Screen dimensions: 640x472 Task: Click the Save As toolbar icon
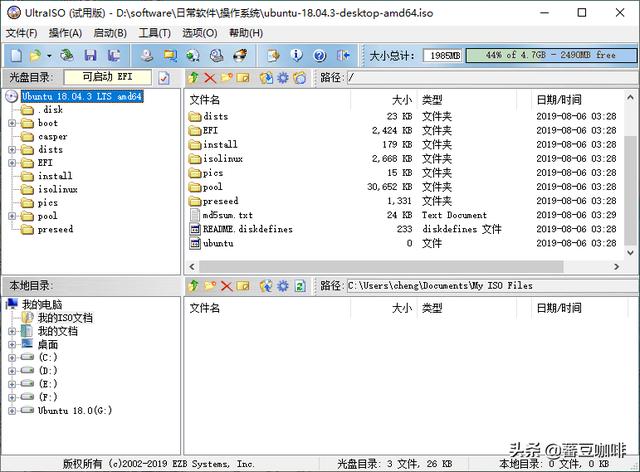coord(114,55)
